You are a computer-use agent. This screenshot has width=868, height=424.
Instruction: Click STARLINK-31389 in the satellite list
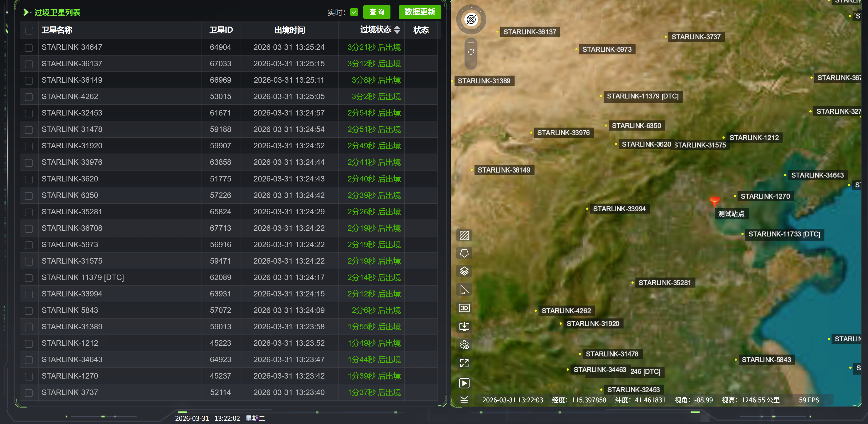(72, 327)
